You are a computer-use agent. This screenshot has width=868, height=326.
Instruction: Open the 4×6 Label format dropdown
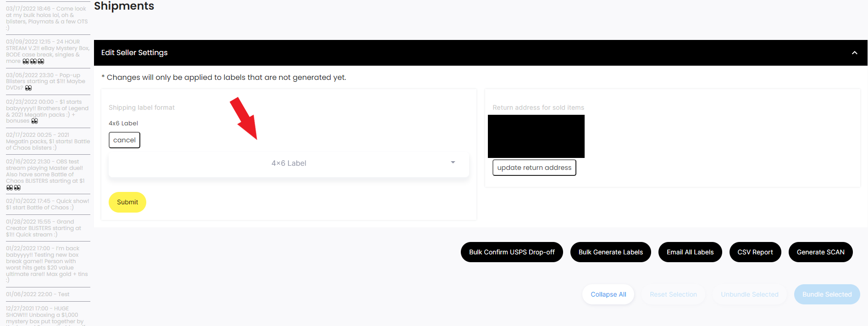[289, 163]
